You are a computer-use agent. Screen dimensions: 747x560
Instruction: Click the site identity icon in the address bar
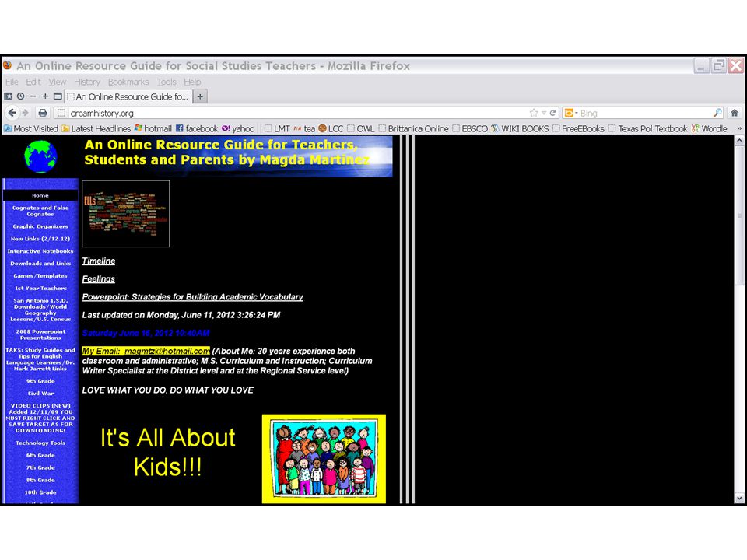click(x=61, y=113)
